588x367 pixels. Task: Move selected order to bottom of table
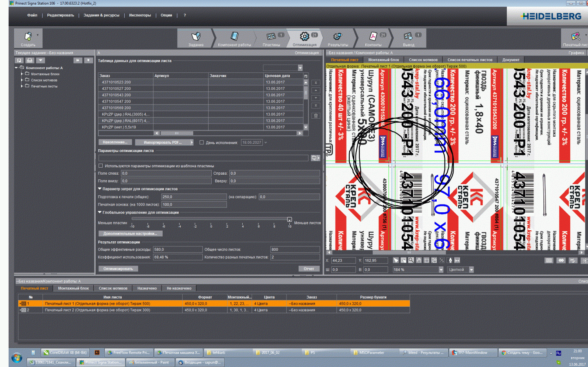[x=316, y=105]
